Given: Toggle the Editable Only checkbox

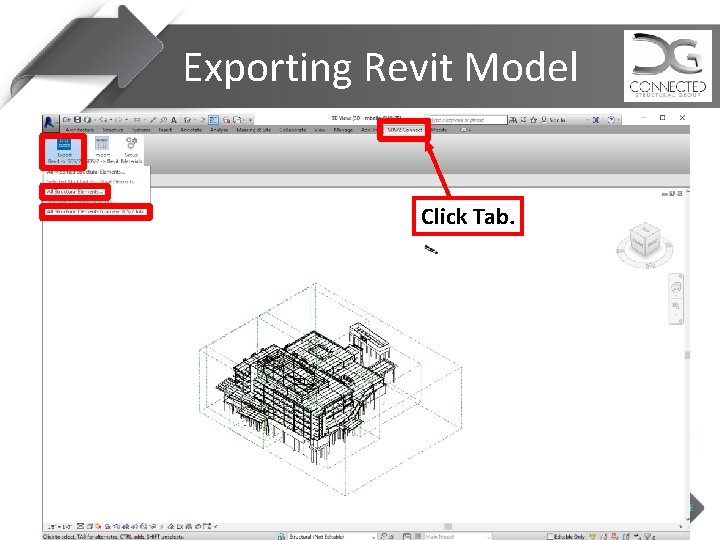Looking at the screenshot, I should 550,536.
